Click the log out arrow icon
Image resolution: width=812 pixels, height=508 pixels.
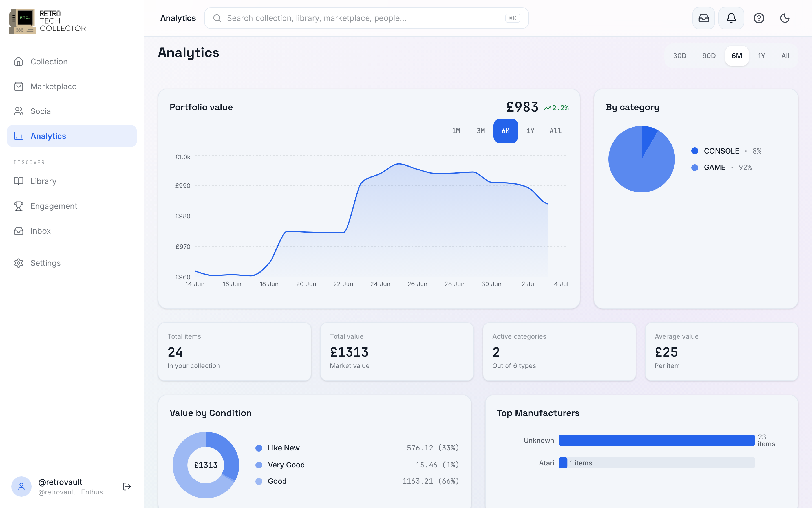coord(127,487)
